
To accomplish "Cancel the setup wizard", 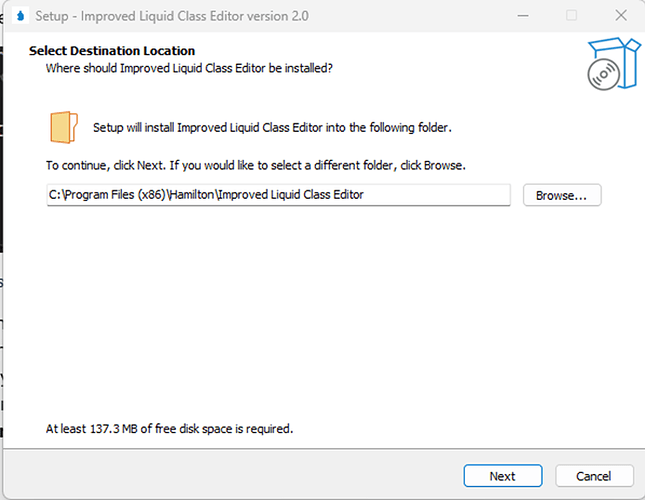I will 594,476.
